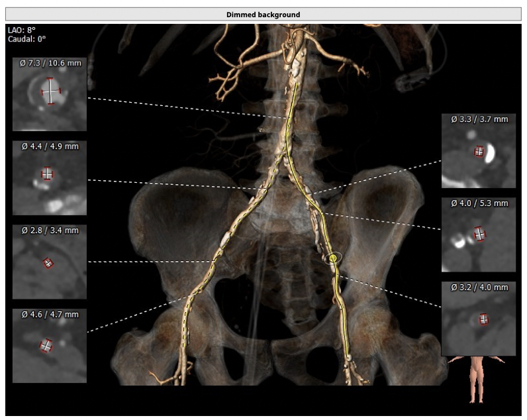Click the Ø 2.8 / 3.4 mm measurement text
Screen dimensions: 527x420
[50, 231]
